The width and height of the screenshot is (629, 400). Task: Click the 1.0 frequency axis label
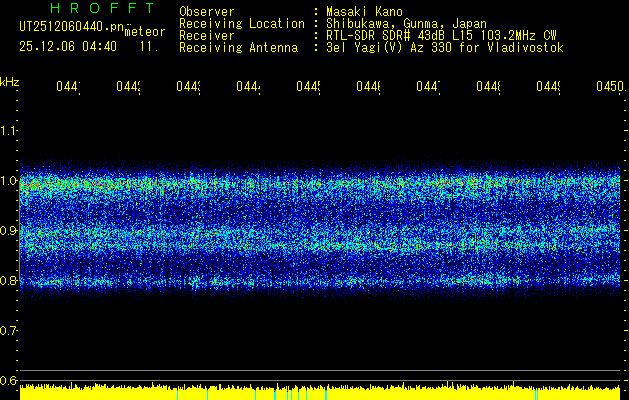click(9, 181)
